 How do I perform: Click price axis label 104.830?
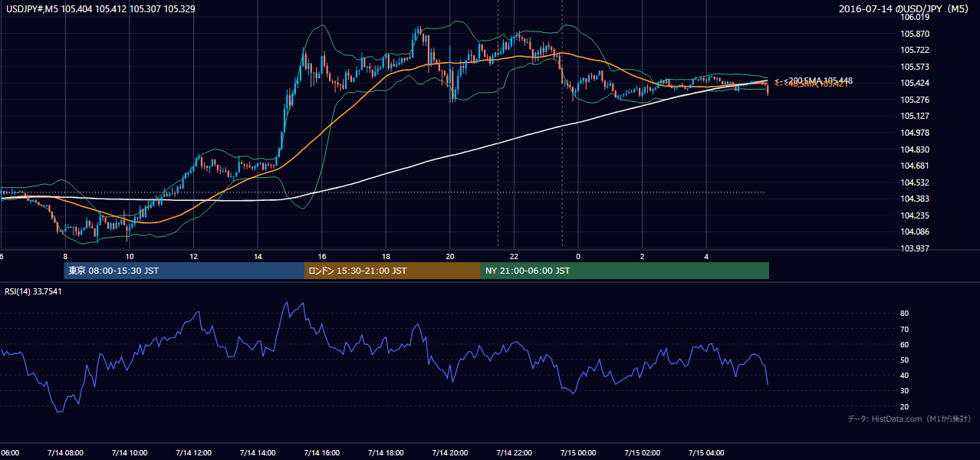[915, 149]
